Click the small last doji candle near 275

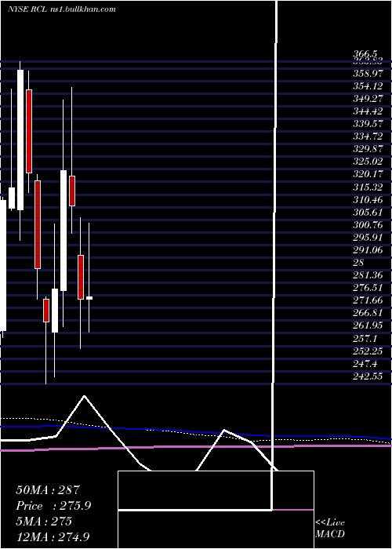pyautogui.click(x=89, y=298)
